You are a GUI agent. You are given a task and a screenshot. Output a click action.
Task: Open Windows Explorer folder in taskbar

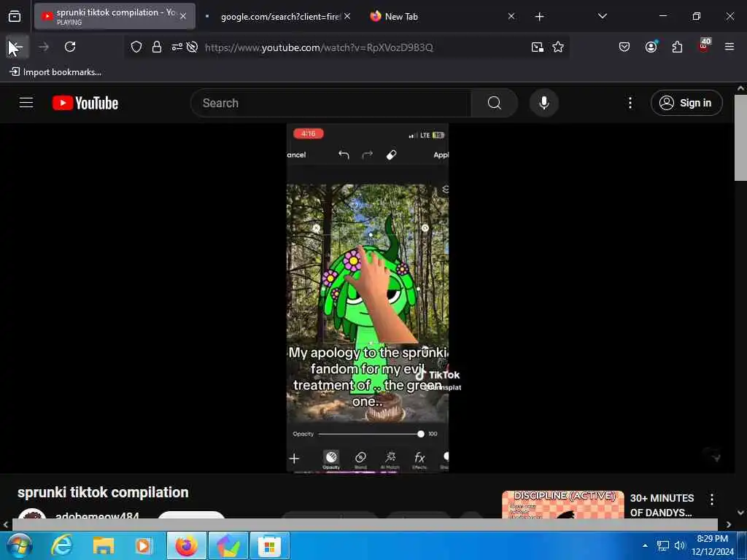coord(103,545)
